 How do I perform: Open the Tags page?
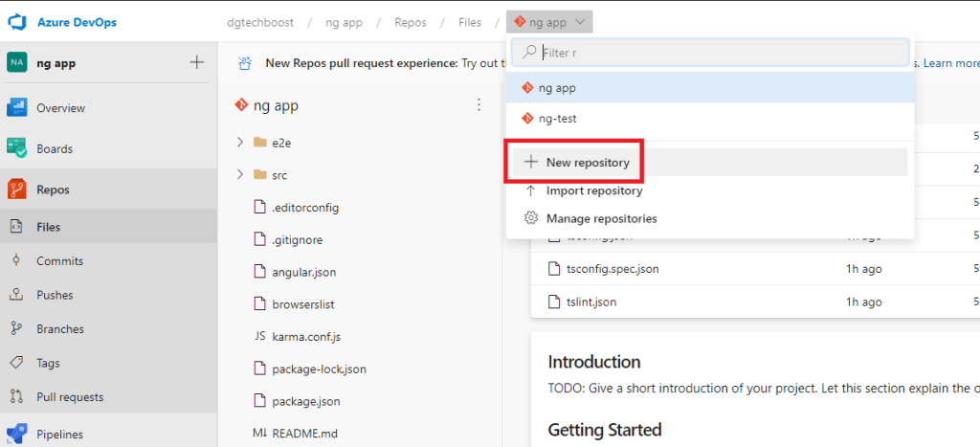click(48, 363)
